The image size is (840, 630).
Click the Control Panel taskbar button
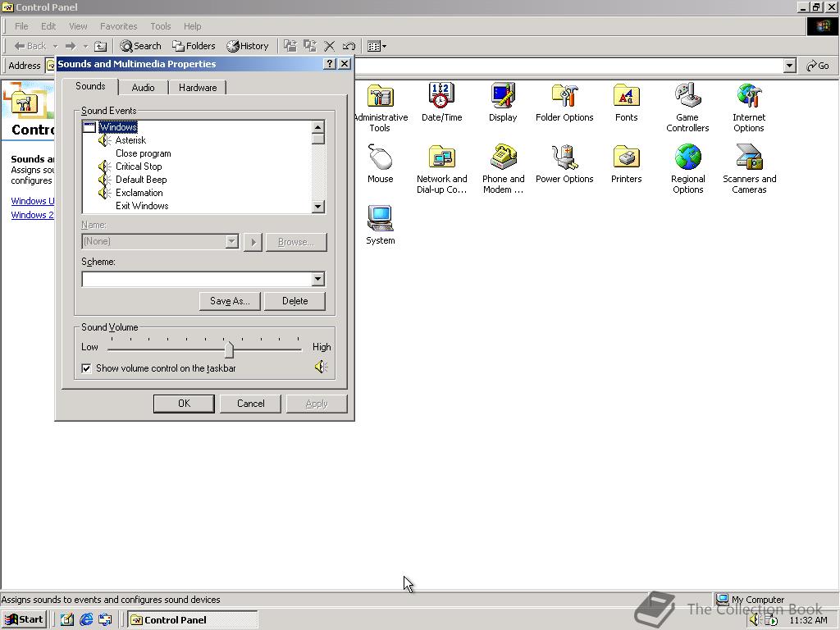193,619
